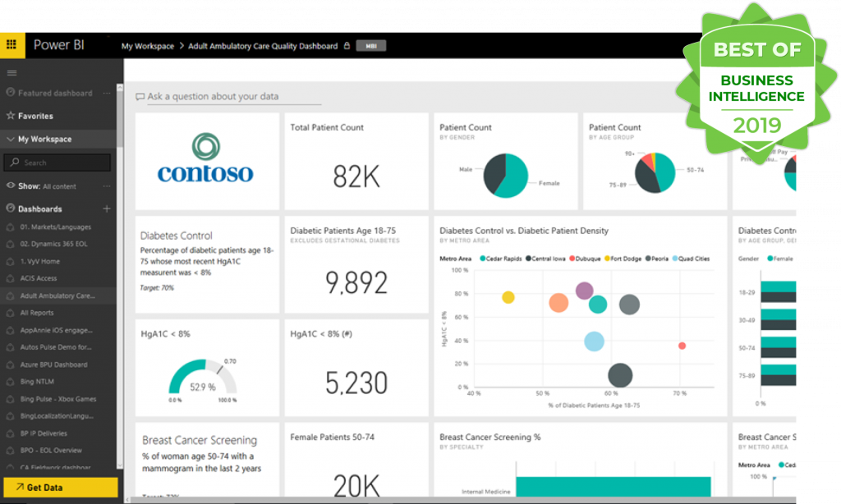Open the 1. VyV Home dashboard
This screenshot has height=504, width=841.
[x=39, y=262]
